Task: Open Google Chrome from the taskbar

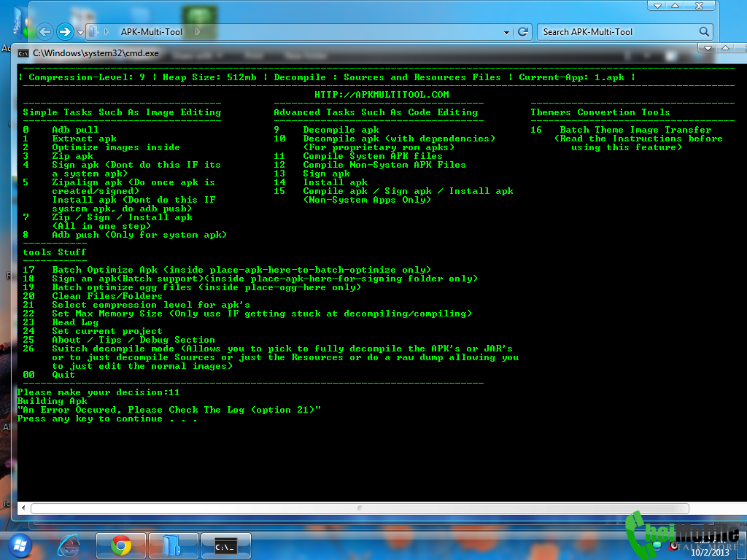Action: [121, 545]
